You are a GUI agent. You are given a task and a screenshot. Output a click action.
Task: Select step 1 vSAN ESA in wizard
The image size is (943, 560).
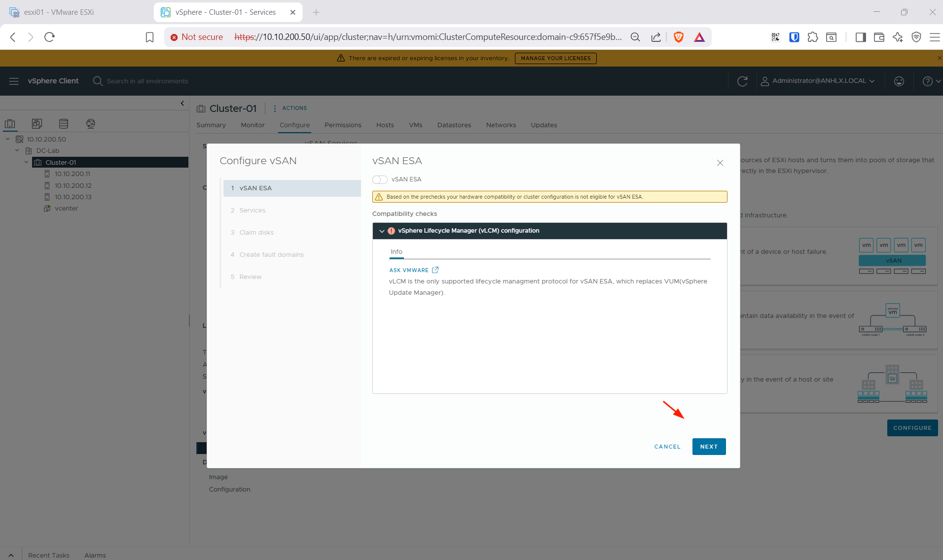[x=292, y=188]
